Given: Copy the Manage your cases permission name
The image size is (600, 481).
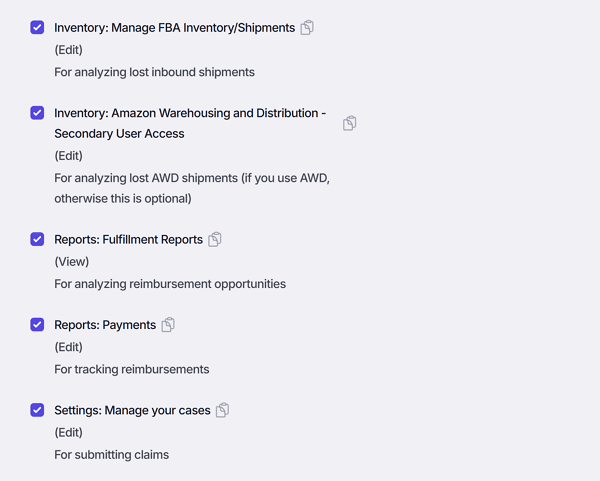Looking at the screenshot, I should (x=222, y=410).
